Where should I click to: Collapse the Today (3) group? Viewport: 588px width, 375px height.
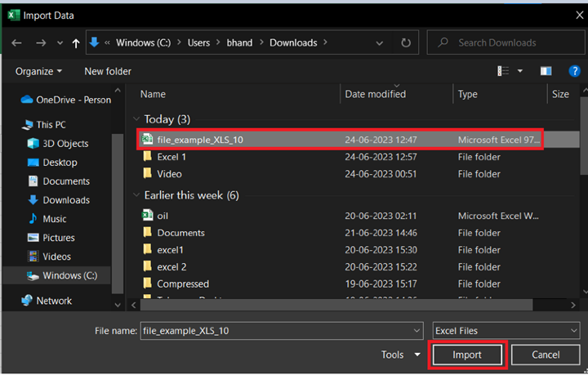136,119
